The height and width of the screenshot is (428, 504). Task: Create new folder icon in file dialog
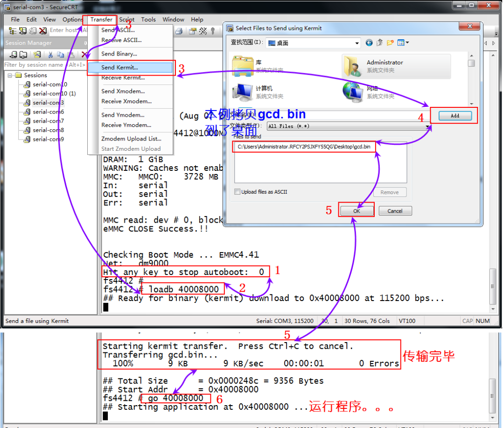390,43
